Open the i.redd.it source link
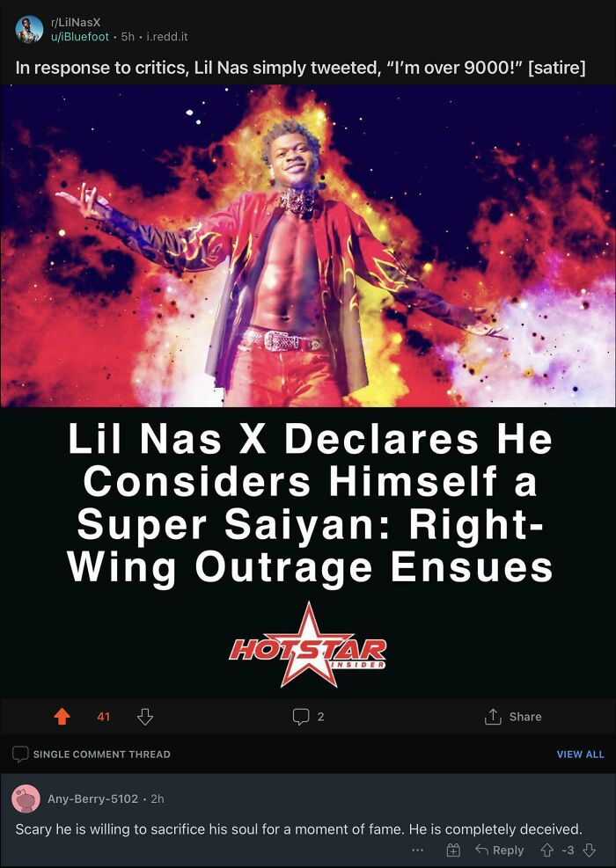 click(166, 37)
